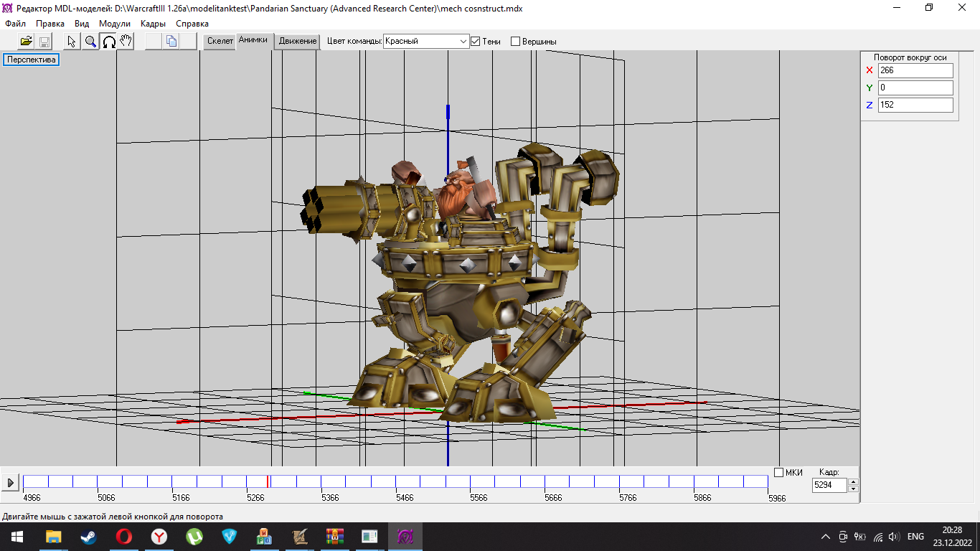Image resolution: width=980 pixels, height=551 pixels.
Task: Click the Y rotation field 0
Action: 915,88
